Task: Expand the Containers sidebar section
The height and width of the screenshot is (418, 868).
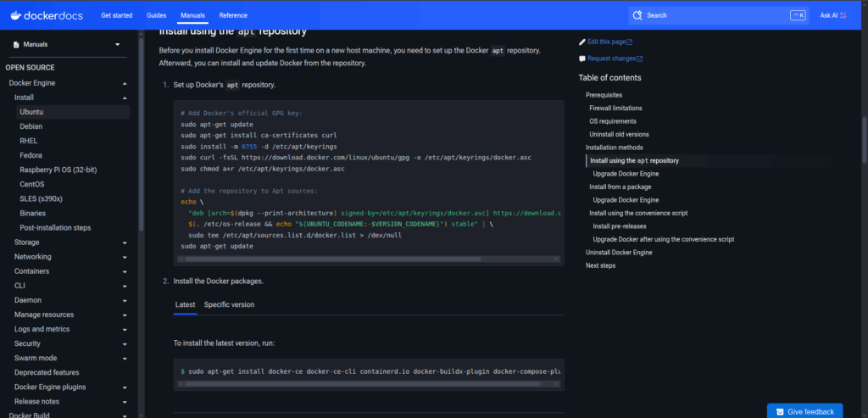Action: 125,271
